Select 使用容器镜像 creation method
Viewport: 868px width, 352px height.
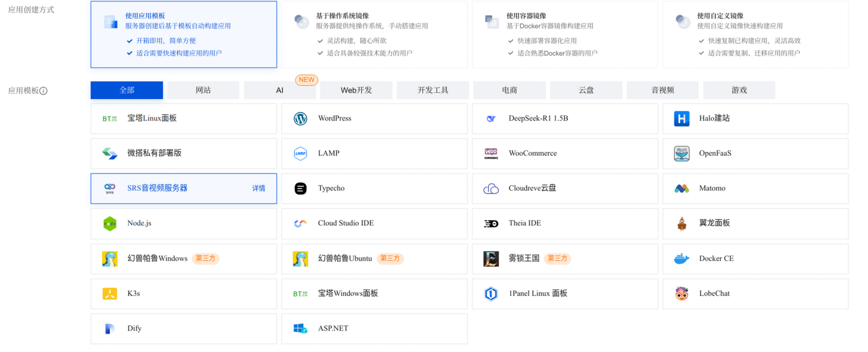click(x=565, y=34)
